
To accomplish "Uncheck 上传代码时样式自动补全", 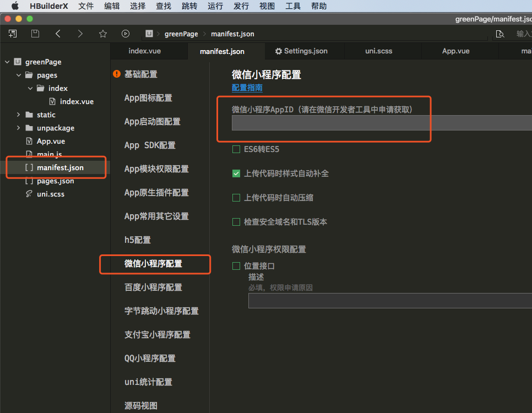I will tap(236, 173).
